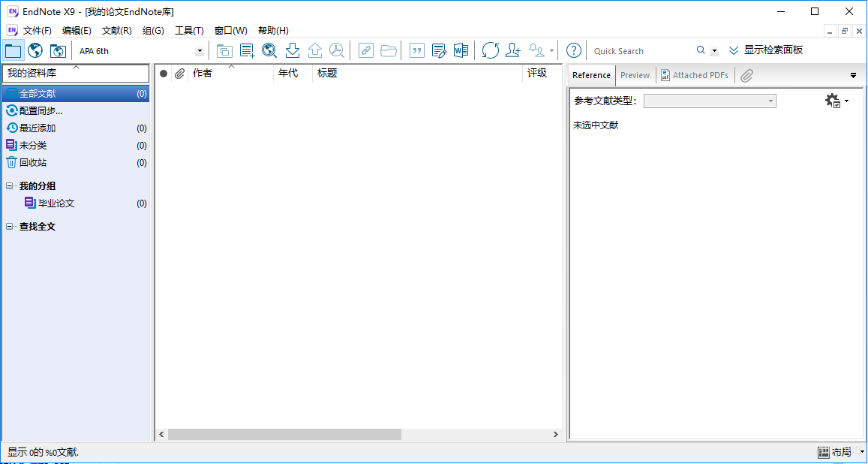Switch to the Preview tab

click(x=635, y=75)
